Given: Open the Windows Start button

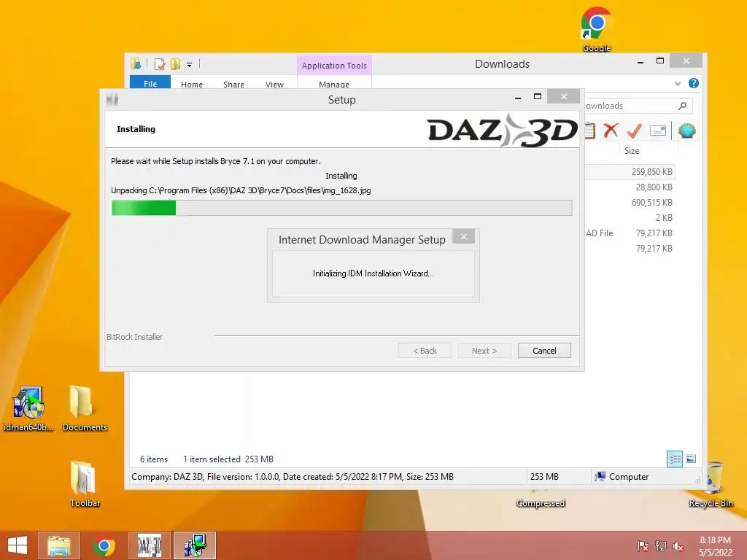Looking at the screenshot, I should click(x=18, y=545).
